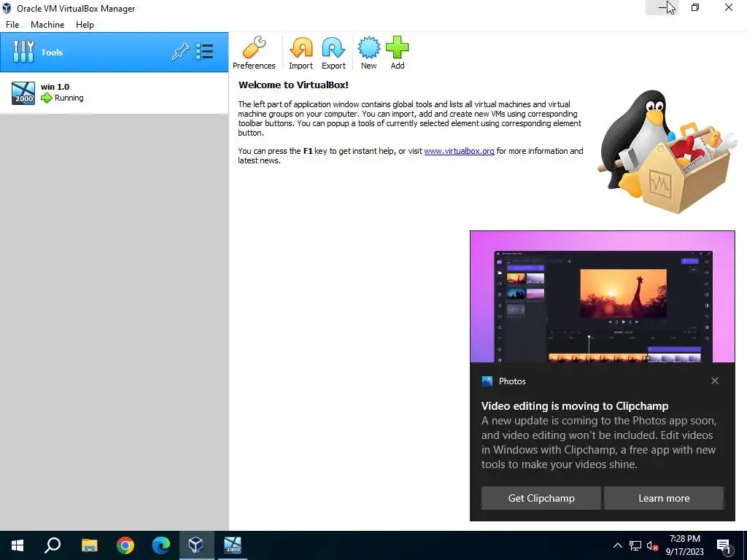Show hidden system tray icons

617,545
